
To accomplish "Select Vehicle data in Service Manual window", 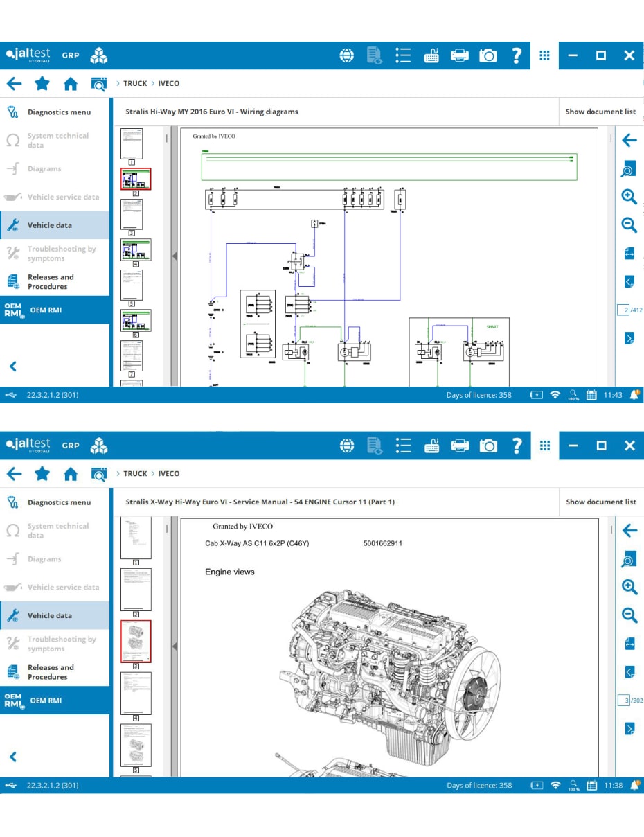I will coord(55,615).
